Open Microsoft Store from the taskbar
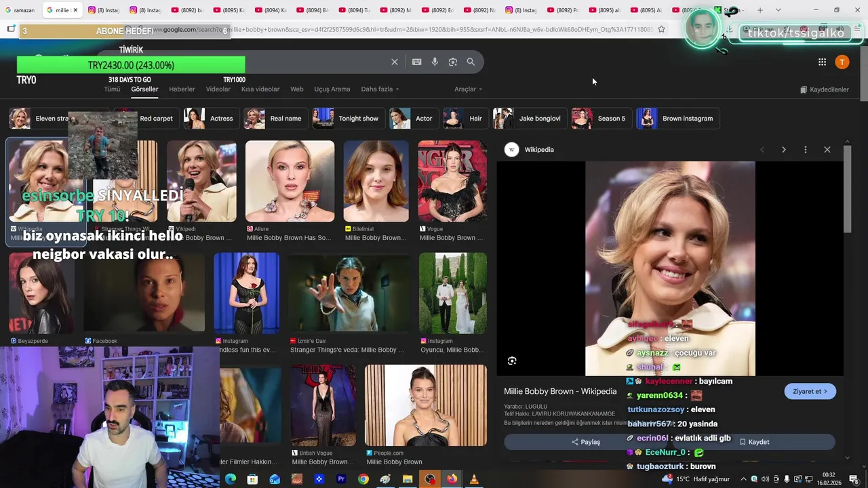 coord(252,479)
